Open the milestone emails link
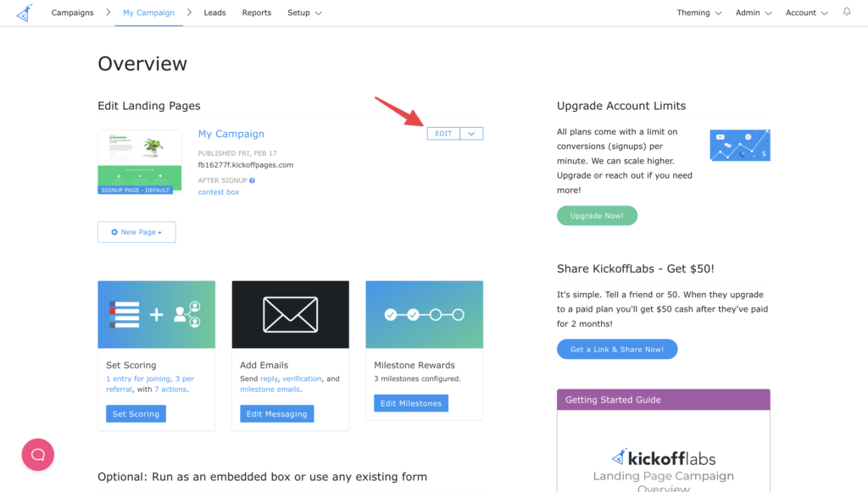868x492 pixels. pyautogui.click(x=270, y=390)
